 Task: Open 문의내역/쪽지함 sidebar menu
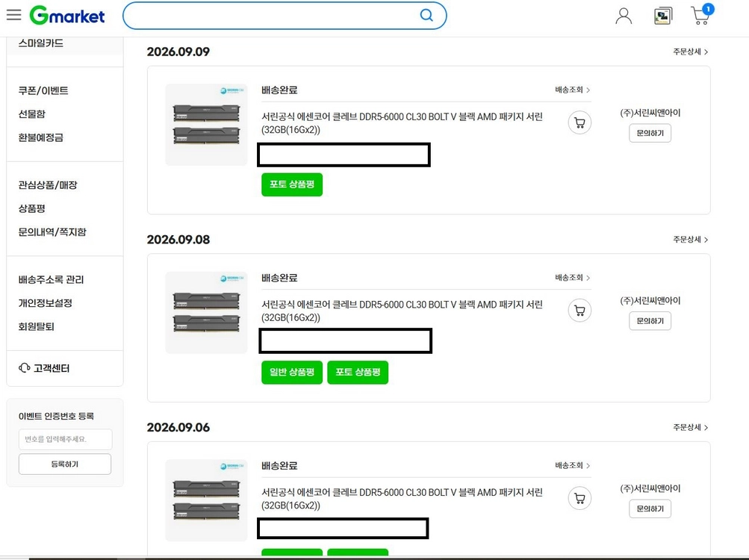click(x=52, y=232)
